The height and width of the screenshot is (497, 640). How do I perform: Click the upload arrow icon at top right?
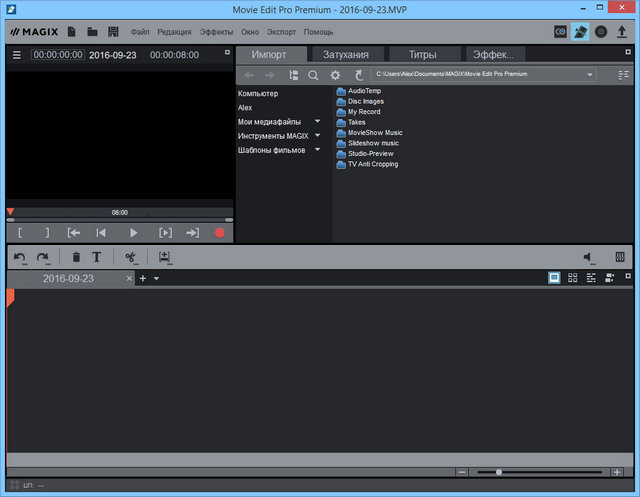tap(621, 32)
